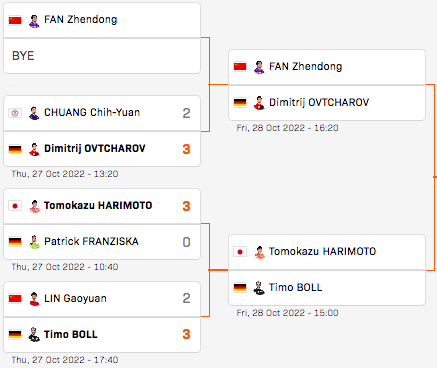Click Germany flag beside bold Dimitrij OVTCHAROV
The width and height of the screenshot is (437, 368).
coord(15,149)
